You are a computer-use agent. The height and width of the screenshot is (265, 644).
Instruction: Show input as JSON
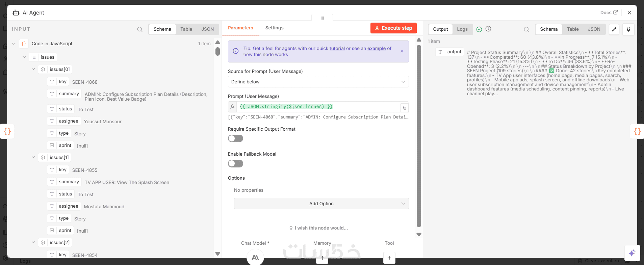(207, 29)
